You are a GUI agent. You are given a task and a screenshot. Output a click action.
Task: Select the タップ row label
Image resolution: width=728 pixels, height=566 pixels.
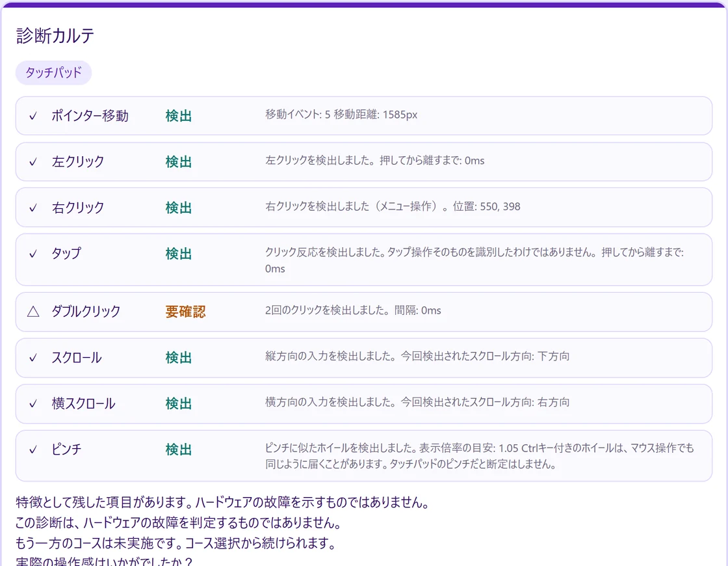[66, 254]
